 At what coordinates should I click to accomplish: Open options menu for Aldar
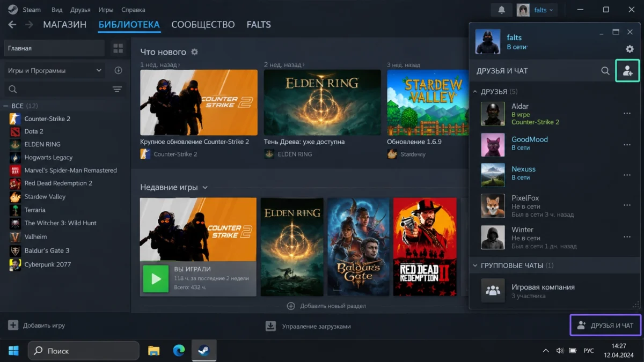(x=627, y=114)
